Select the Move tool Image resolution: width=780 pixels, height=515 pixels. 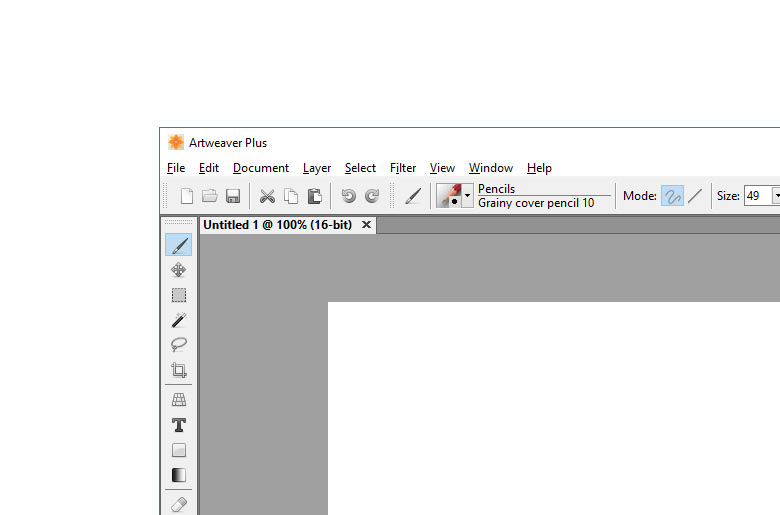[179, 270]
